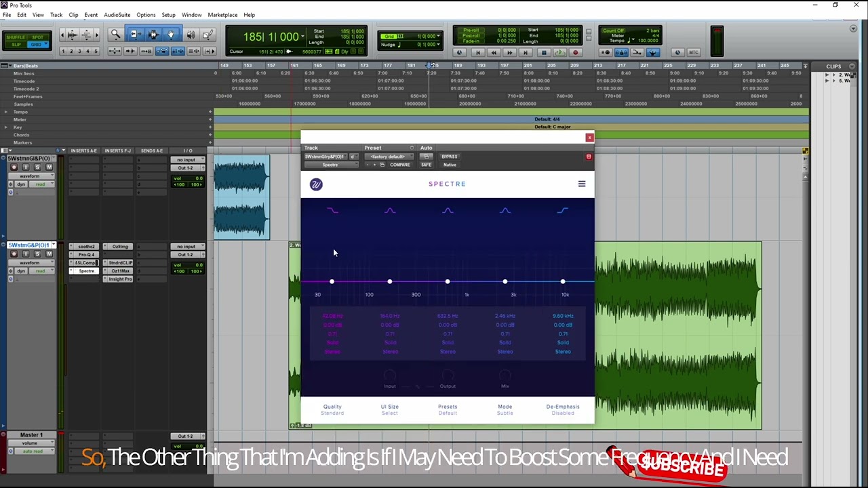Click Fast Forward in the transport
This screenshot has width=868, height=488.
[x=510, y=52]
